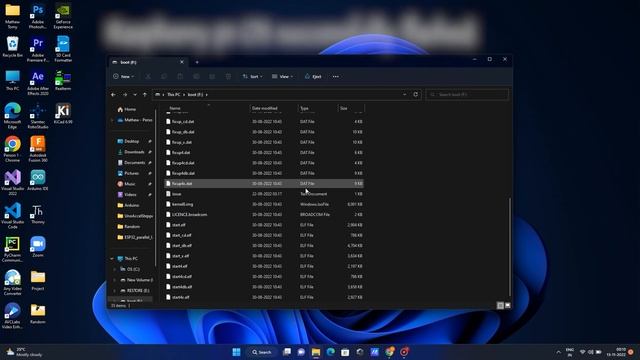Open address bar history dropdown arrow

point(404,95)
